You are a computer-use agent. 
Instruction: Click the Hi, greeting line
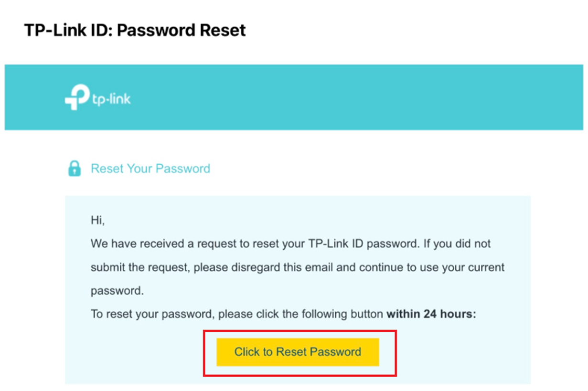pyautogui.click(x=96, y=220)
